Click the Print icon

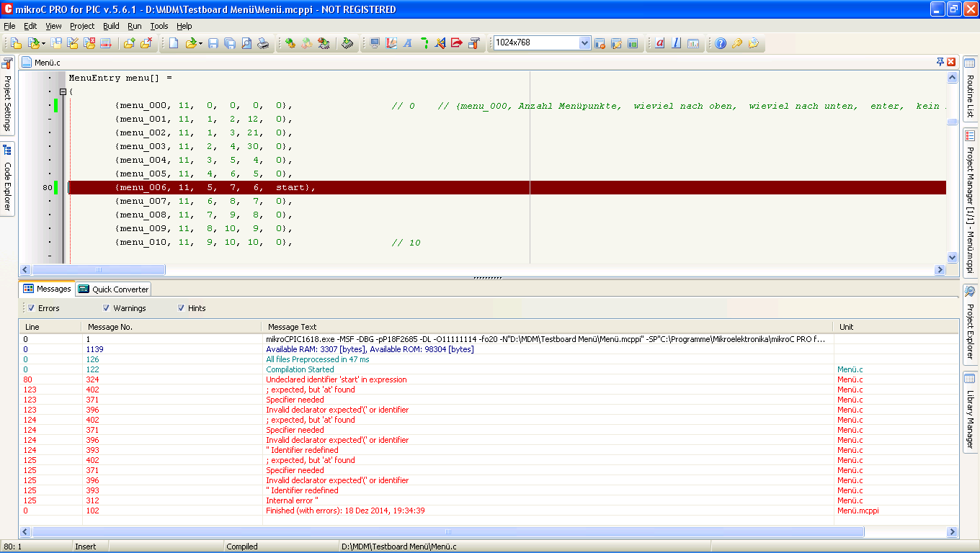(263, 43)
